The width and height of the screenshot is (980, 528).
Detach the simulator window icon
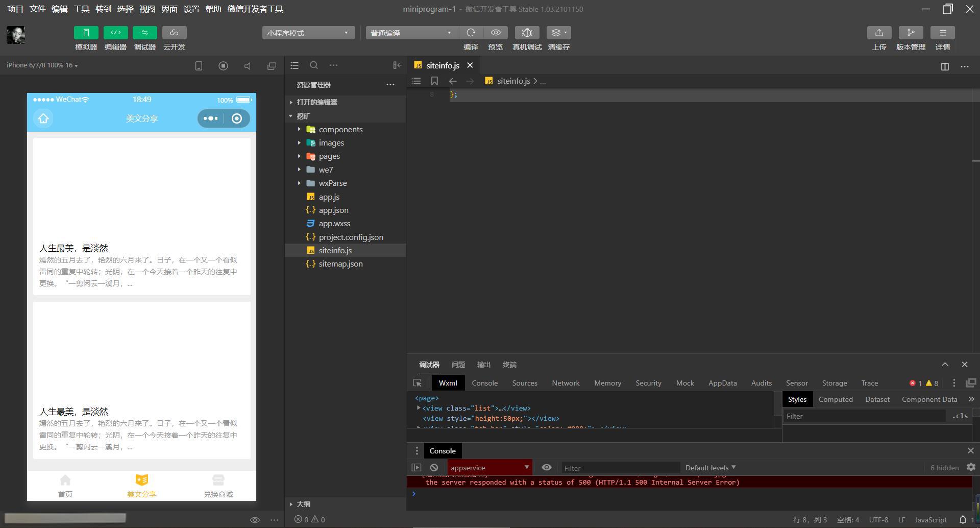(x=272, y=66)
